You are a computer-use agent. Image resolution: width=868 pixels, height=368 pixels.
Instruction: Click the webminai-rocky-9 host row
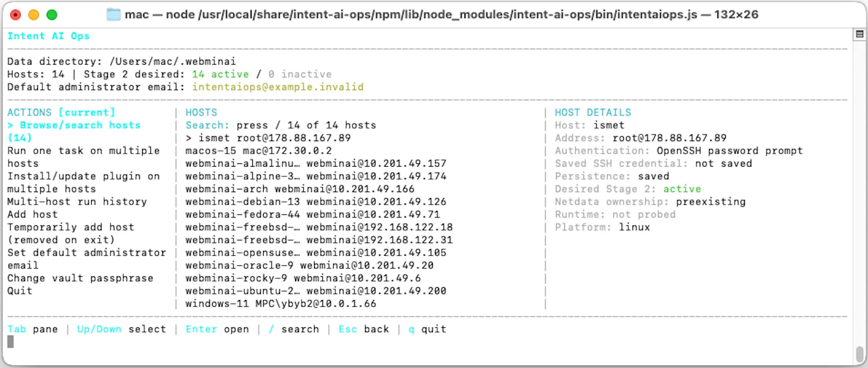coord(303,278)
